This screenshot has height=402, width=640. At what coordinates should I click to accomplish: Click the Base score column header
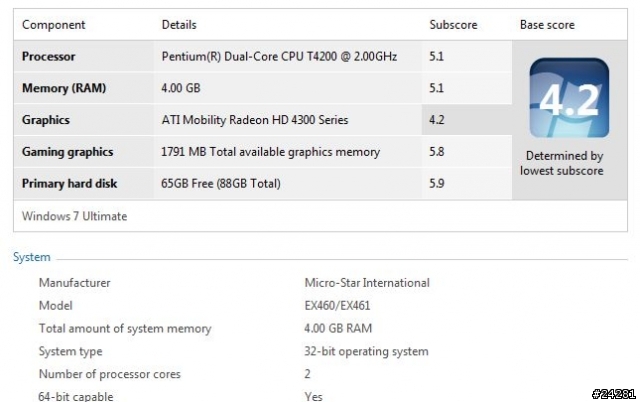[547, 24]
